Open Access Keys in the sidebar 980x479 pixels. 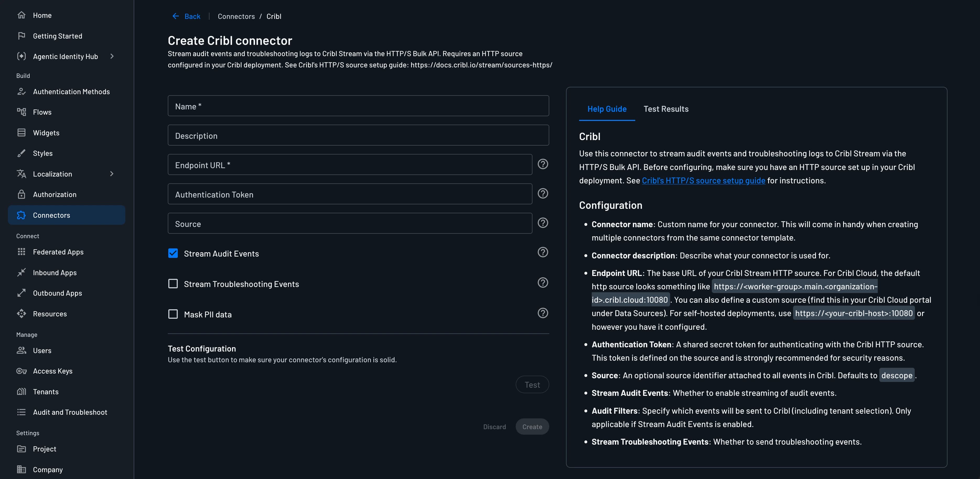(67, 371)
